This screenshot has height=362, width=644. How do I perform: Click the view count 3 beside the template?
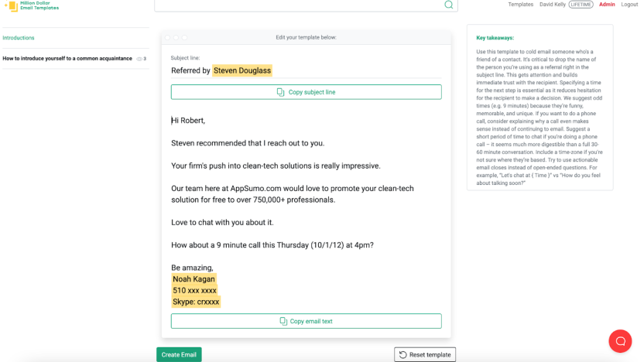pyautogui.click(x=145, y=59)
